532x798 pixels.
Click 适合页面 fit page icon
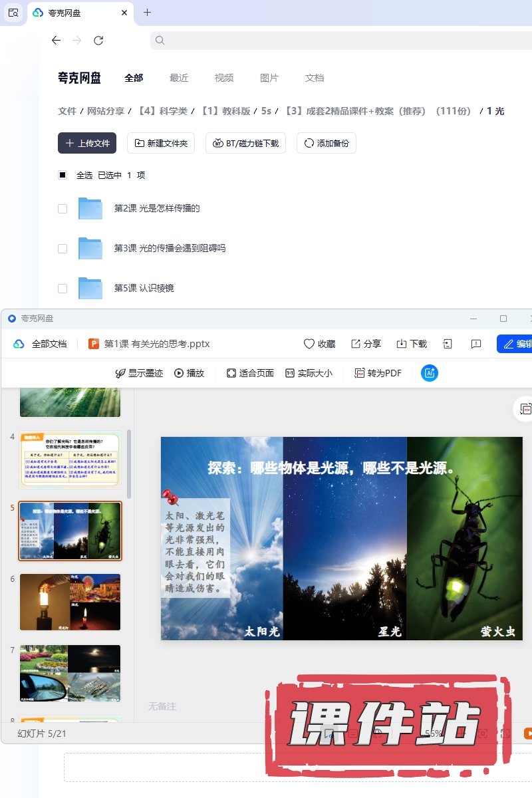231,373
